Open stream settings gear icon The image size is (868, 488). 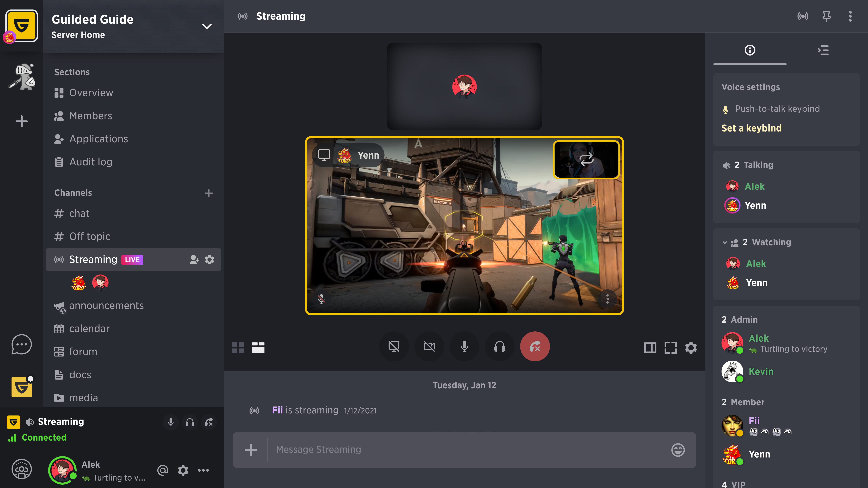(x=691, y=348)
